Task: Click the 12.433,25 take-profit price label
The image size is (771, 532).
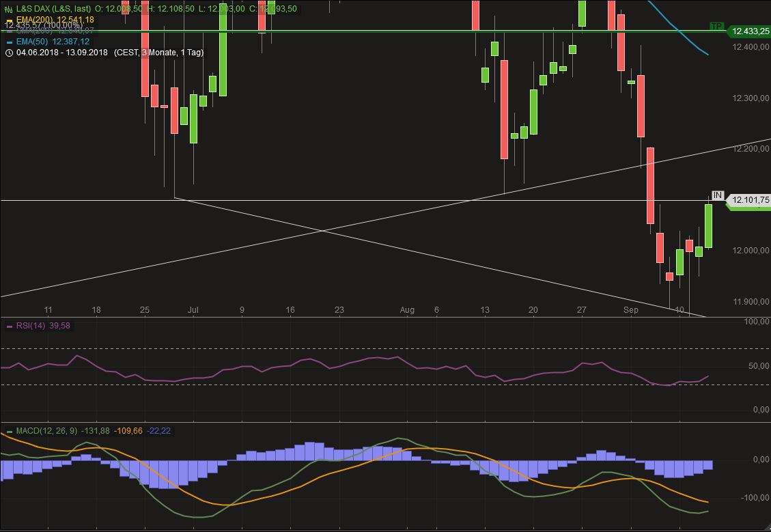Action: [748, 31]
